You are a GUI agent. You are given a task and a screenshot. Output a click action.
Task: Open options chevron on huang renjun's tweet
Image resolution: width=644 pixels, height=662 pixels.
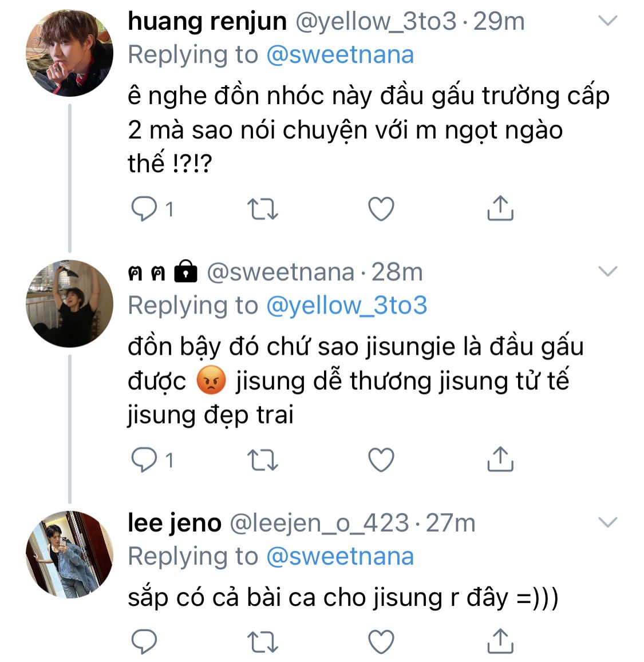[608, 21]
